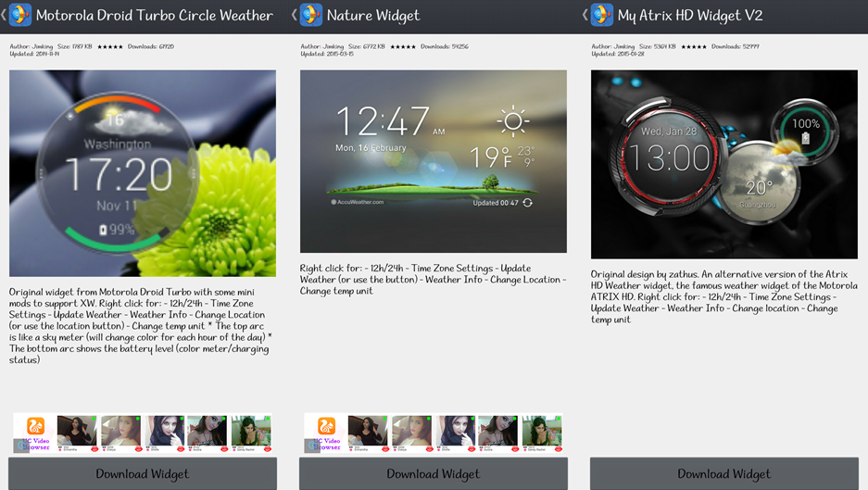This screenshot has width=868, height=490.
Task: Tap the Sandy Rachel ad photo under Nature Widget
Action: 542,433
